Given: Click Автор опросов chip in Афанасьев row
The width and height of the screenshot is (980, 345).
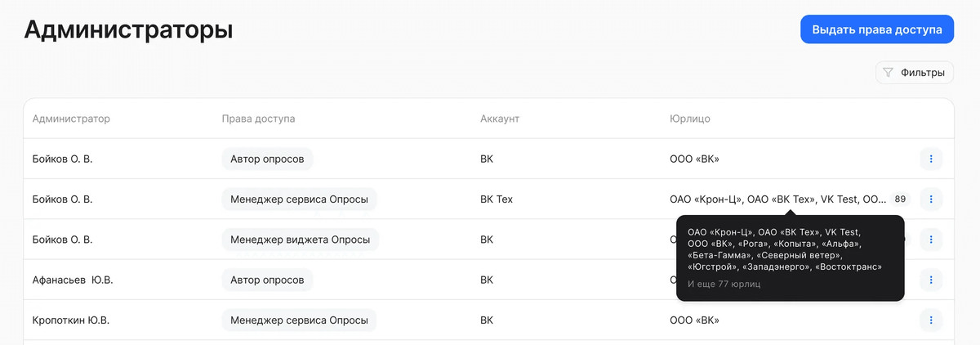Looking at the screenshot, I should click(267, 280).
